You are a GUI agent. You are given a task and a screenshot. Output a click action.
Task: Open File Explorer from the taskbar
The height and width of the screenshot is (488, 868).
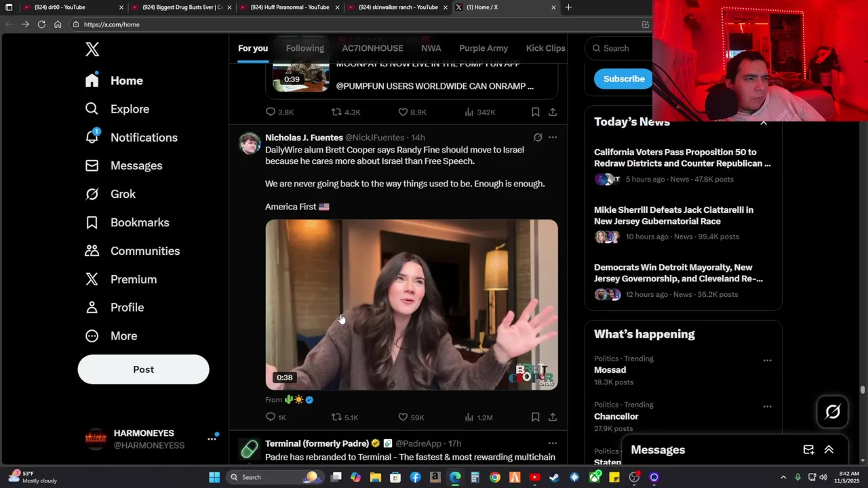click(x=376, y=477)
